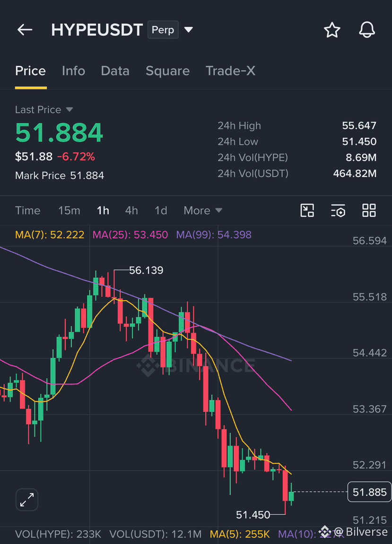Viewport: 392px width, 544px height.
Task: Tap the volume MA(5): 255K label
Action: (240, 534)
